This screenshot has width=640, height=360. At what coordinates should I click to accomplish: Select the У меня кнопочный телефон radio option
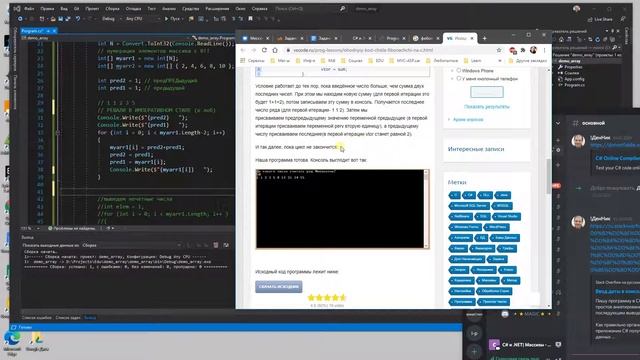[459, 78]
